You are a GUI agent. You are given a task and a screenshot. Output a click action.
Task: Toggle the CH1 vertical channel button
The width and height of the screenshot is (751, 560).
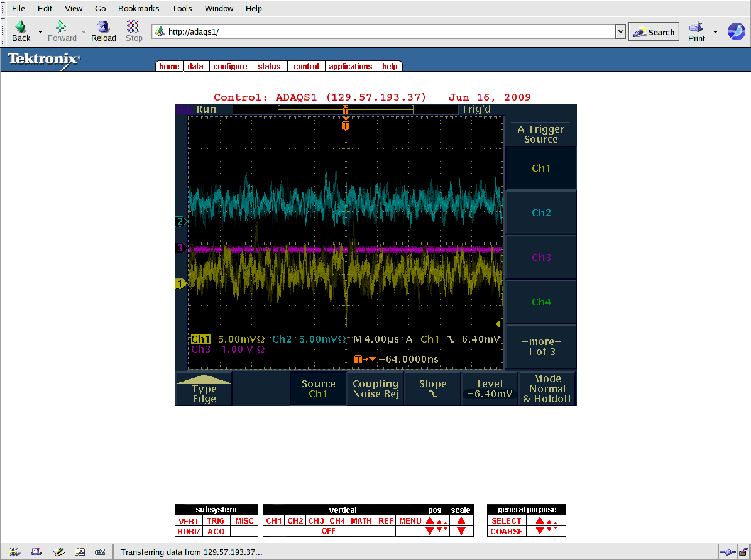(x=274, y=521)
